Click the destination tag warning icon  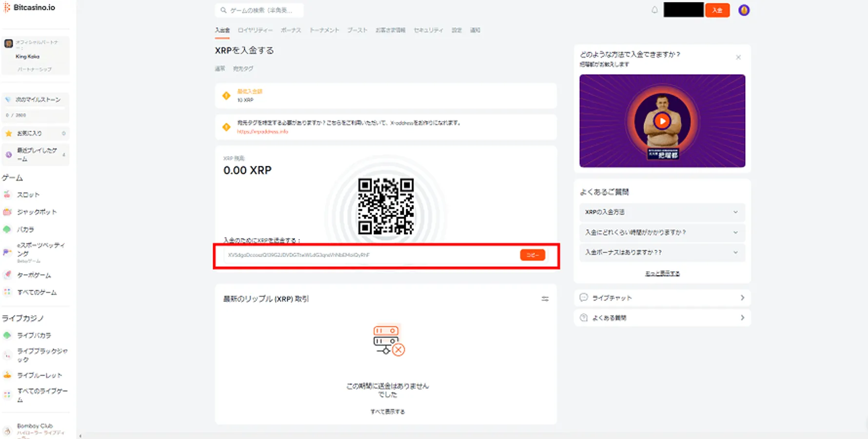pyautogui.click(x=226, y=127)
